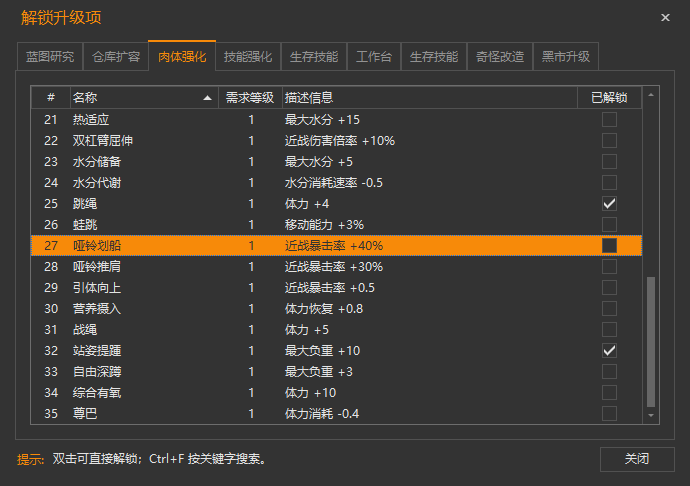
Task: Select the 工作台 tab
Action: coord(374,57)
